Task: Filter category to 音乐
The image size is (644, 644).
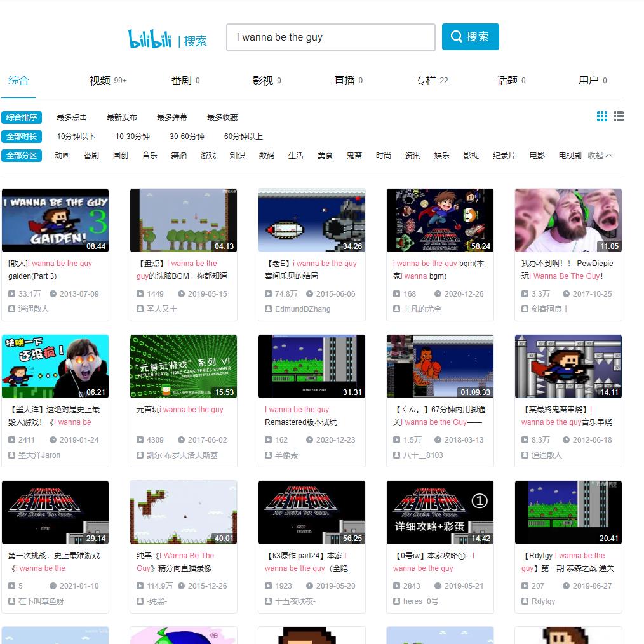Action: [150, 156]
